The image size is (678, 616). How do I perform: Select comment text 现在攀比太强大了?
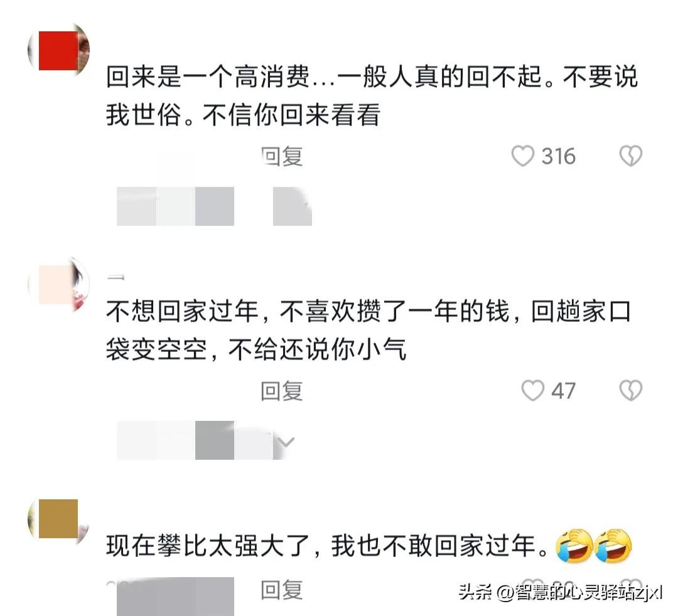coord(208,545)
